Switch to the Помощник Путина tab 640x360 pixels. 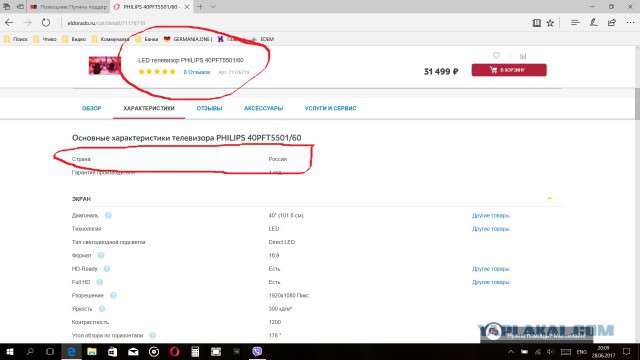pos(69,7)
